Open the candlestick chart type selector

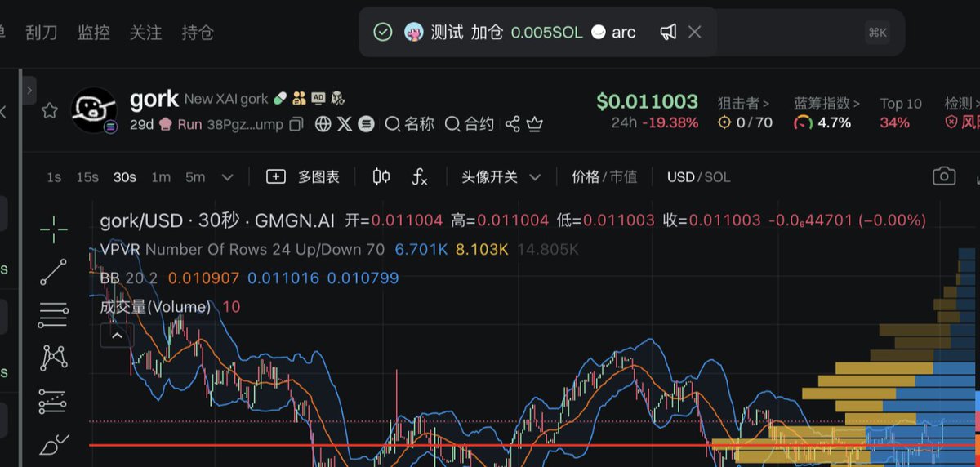coord(381,177)
